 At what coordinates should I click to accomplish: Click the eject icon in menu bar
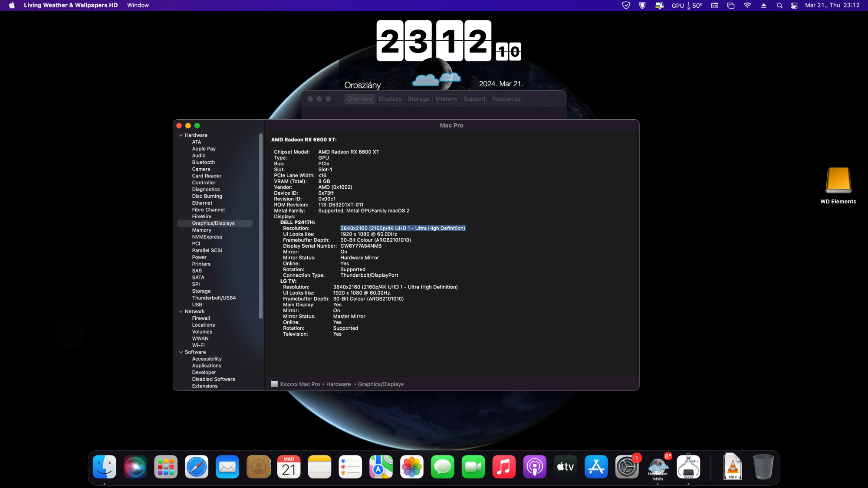[763, 6]
